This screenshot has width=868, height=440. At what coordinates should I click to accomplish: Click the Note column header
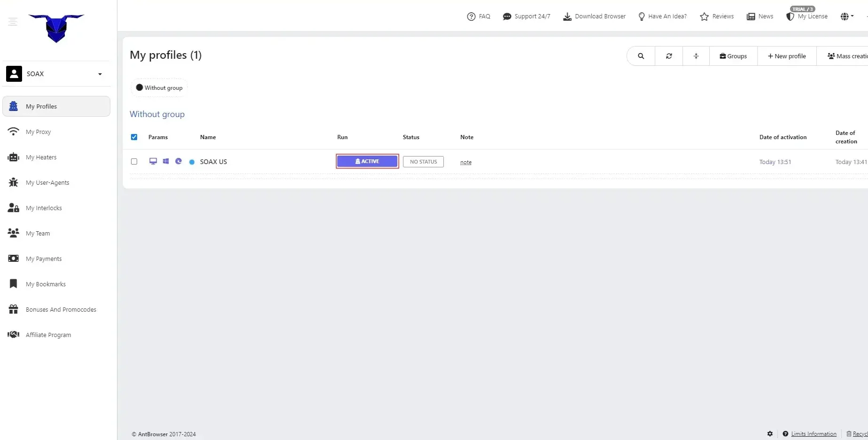pyautogui.click(x=467, y=137)
